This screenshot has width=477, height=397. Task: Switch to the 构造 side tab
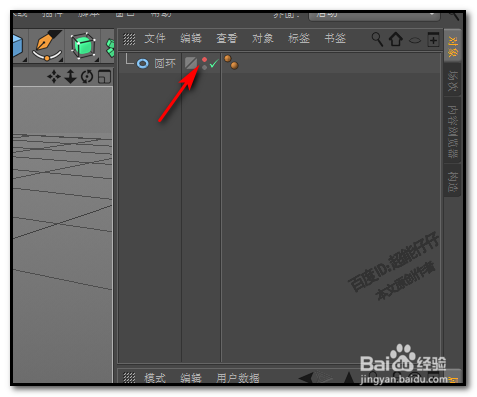pos(453,181)
